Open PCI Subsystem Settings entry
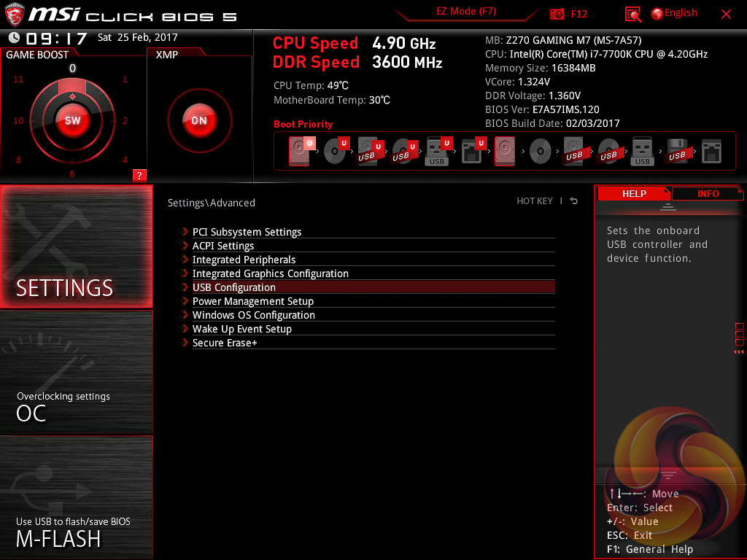 coord(373,232)
